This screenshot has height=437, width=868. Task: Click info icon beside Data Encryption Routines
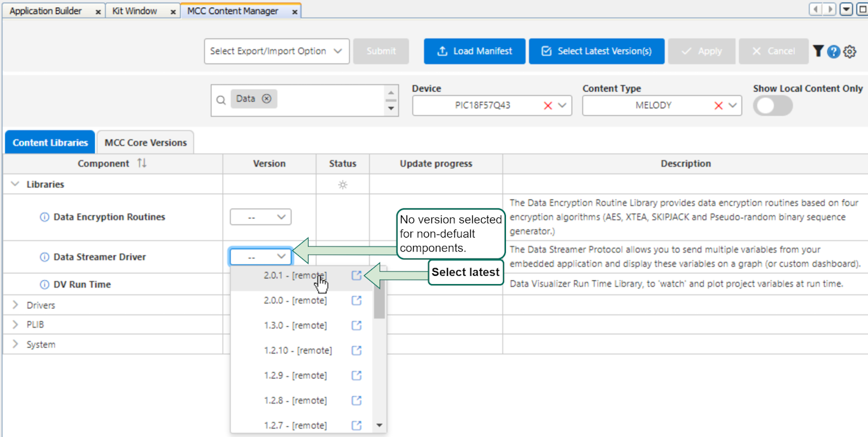45,217
